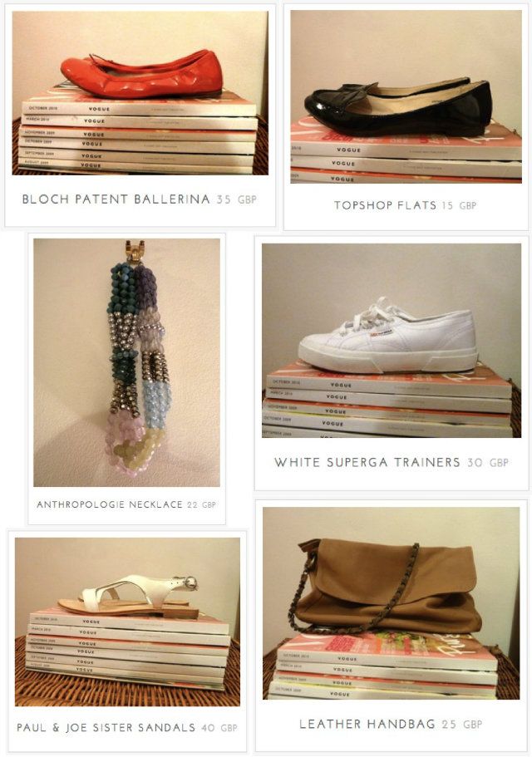Click the 22 GBP price label
Screen dimensions: 532x757
point(201,504)
